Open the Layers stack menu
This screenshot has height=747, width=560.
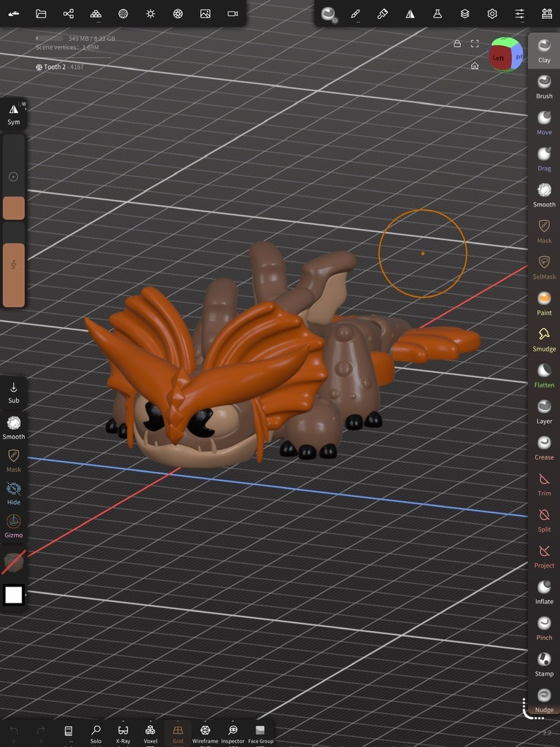click(464, 14)
